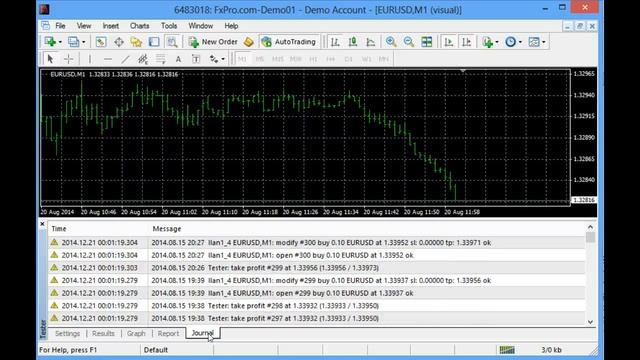Screen dimensions: 640x360
Task: Click the Templates icon
Action: click(533, 42)
